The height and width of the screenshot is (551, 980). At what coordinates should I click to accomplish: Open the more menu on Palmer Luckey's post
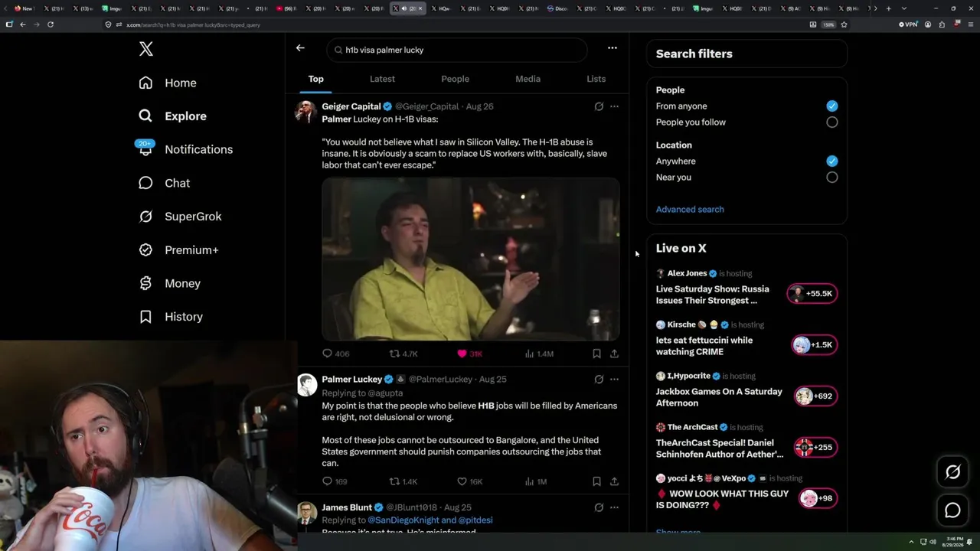coord(614,379)
